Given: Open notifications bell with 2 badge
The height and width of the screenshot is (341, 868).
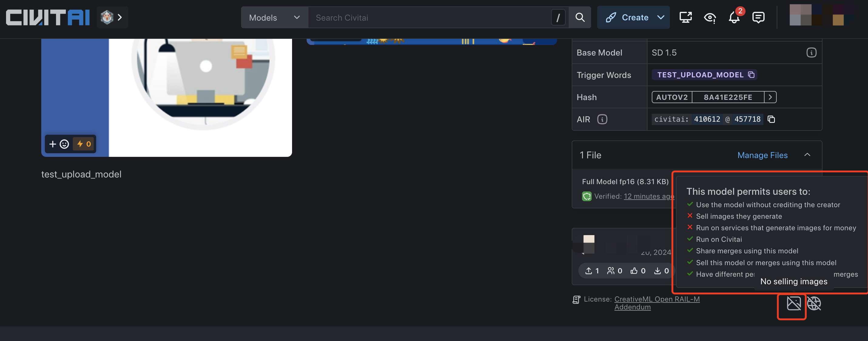Looking at the screenshot, I should 734,17.
